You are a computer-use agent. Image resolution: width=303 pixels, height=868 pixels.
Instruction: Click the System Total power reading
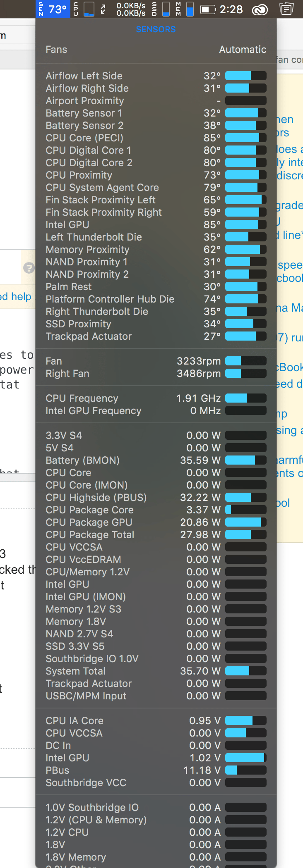(202, 671)
